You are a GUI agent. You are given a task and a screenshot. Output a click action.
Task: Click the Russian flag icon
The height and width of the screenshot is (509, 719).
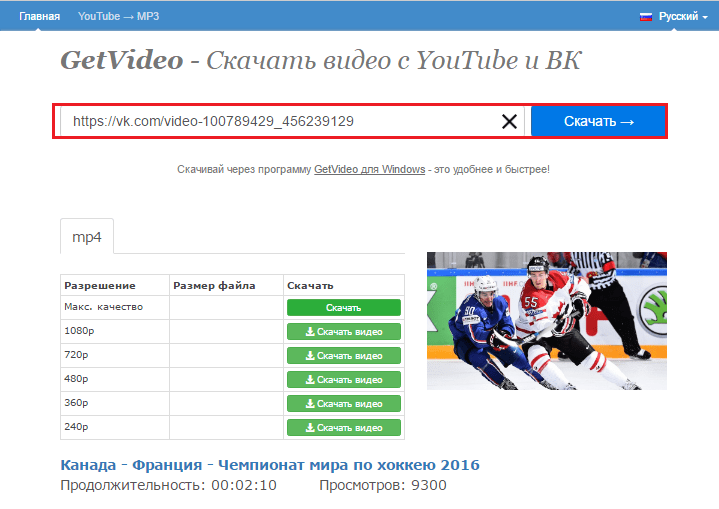[646, 17]
